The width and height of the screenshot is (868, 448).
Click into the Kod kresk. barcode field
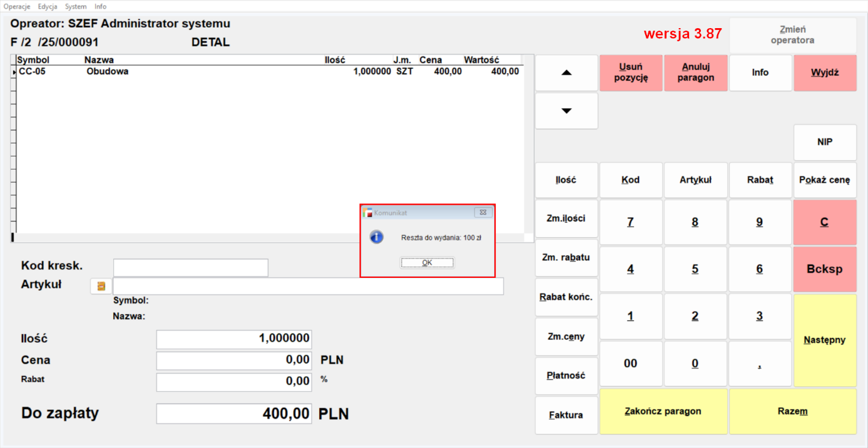point(190,268)
